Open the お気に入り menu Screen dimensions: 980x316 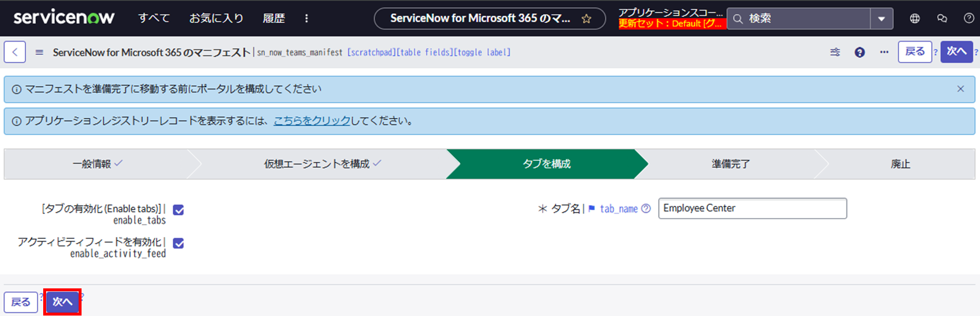tap(216, 18)
